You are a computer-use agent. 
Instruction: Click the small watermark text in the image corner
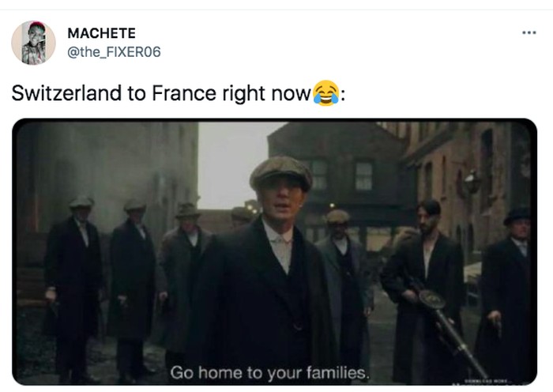click(x=487, y=382)
